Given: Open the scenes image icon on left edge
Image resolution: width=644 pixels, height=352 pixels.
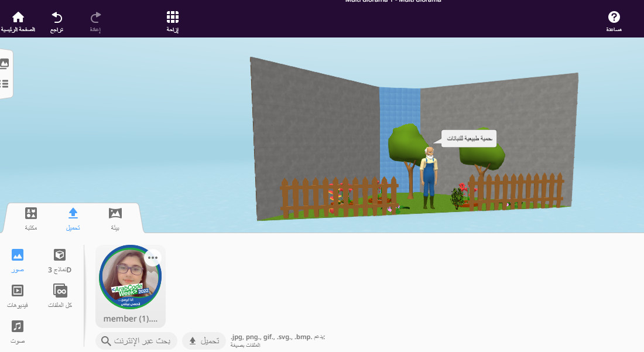Looking at the screenshot, I should 5,63.
